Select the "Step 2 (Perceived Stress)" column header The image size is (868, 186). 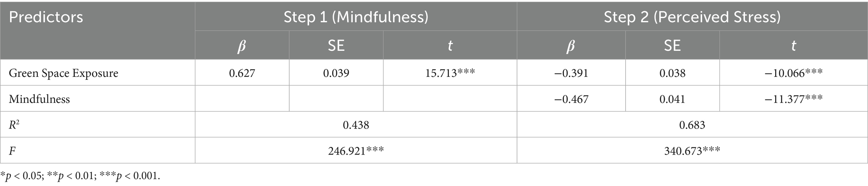click(x=692, y=17)
